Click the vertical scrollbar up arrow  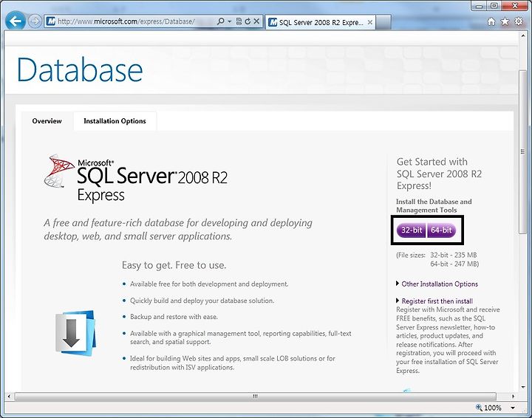coord(523,35)
